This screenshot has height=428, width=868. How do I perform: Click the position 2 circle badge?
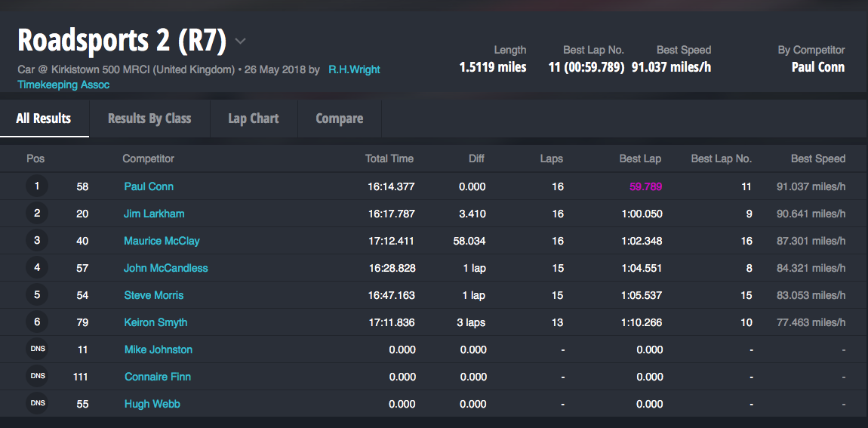pyautogui.click(x=37, y=214)
